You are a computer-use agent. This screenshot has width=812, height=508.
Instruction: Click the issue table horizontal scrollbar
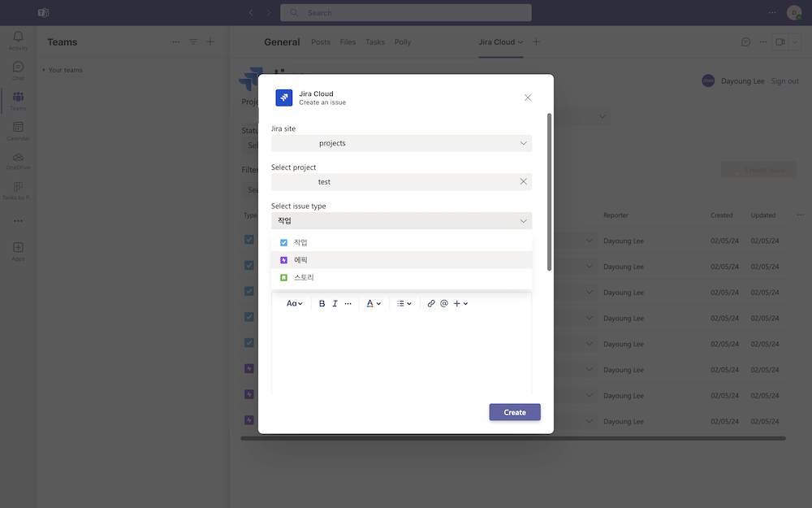[x=512, y=439]
